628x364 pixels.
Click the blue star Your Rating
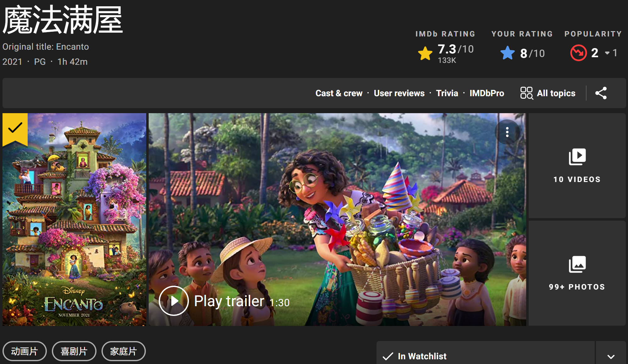pyautogui.click(x=507, y=53)
